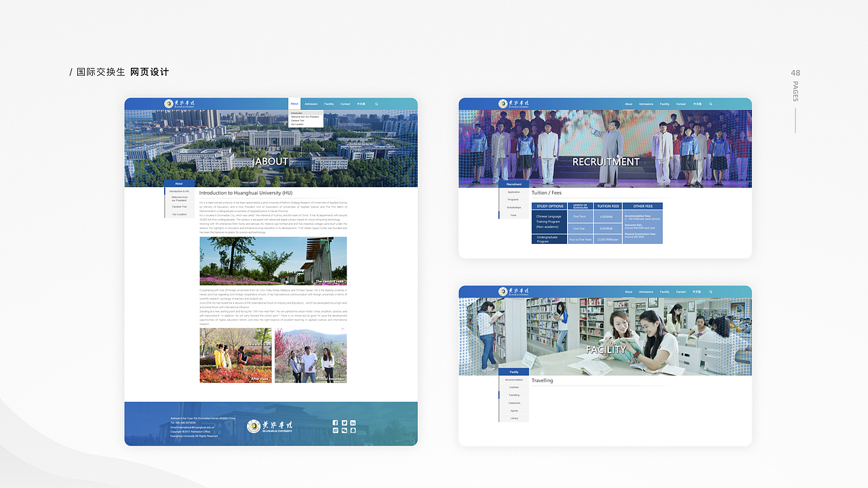
Task: Select Our Location in the About dropdown
Action: click(x=298, y=125)
